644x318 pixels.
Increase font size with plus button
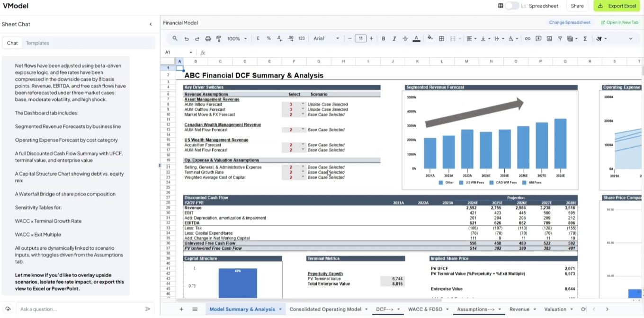click(x=371, y=39)
